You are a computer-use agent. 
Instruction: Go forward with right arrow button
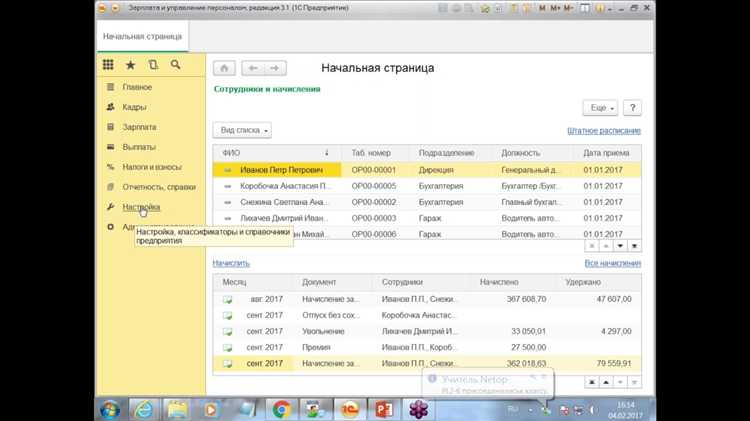tap(275, 68)
